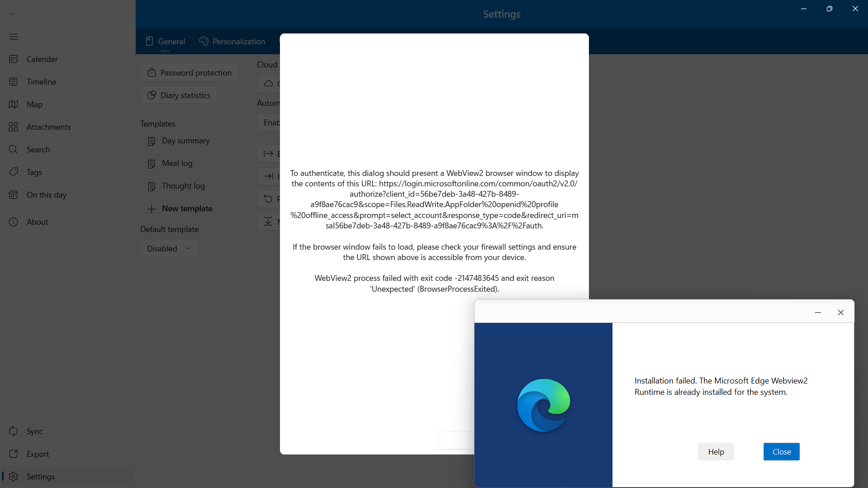
Task: Select the Meal log template
Action: click(x=170, y=163)
